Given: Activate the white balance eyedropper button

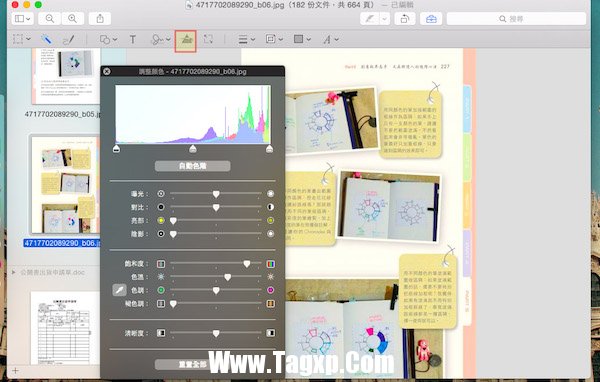Looking at the screenshot, I should [119, 290].
